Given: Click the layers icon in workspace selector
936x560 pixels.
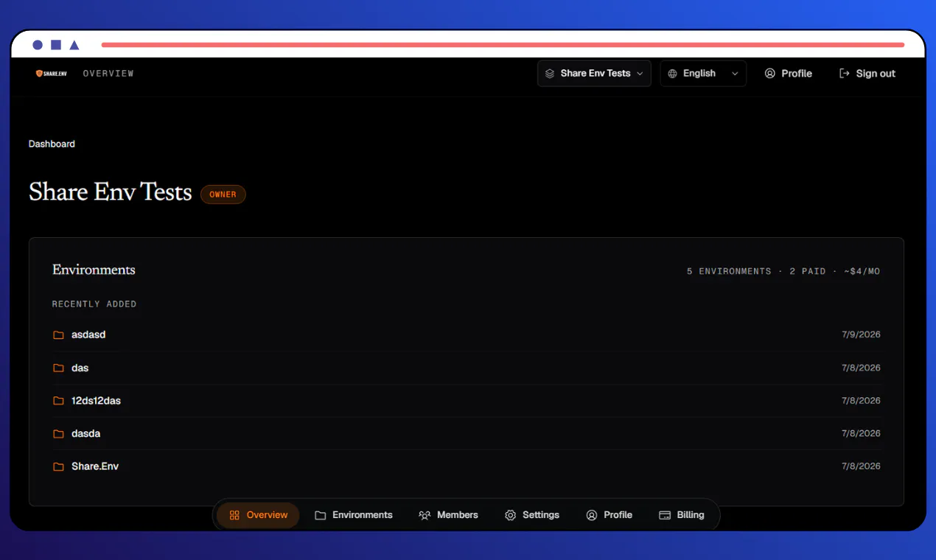Looking at the screenshot, I should tap(550, 74).
